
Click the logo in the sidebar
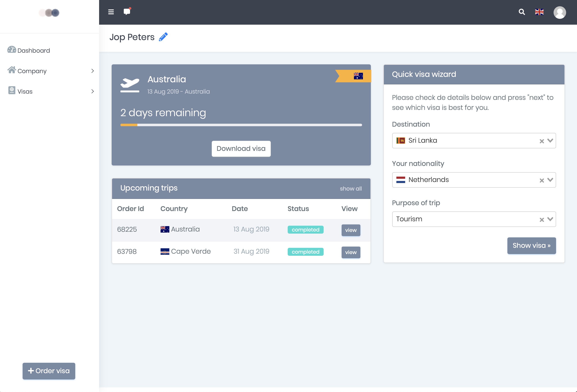[x=49, y=13]
